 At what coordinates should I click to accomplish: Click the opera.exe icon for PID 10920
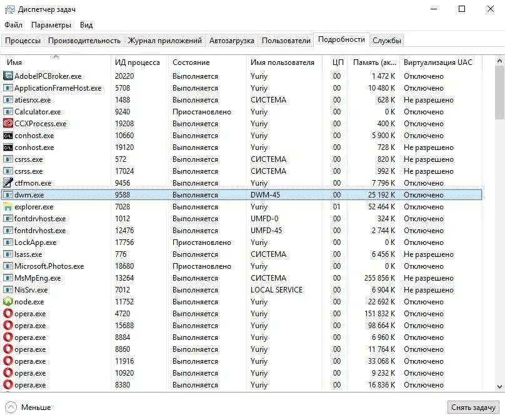coord(7,373)
